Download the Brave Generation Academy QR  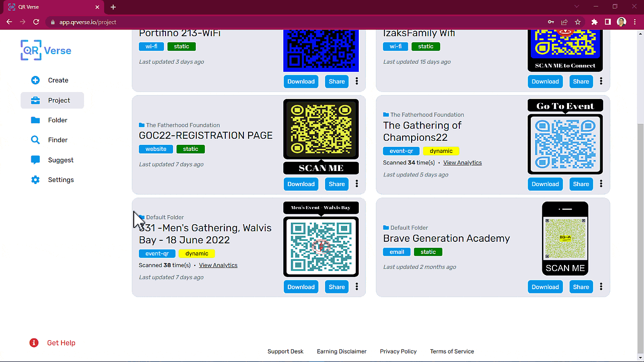pos(545,287)
